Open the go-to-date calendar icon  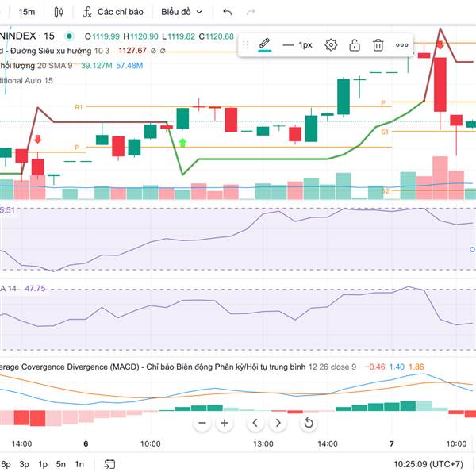(x=109, y=464)
